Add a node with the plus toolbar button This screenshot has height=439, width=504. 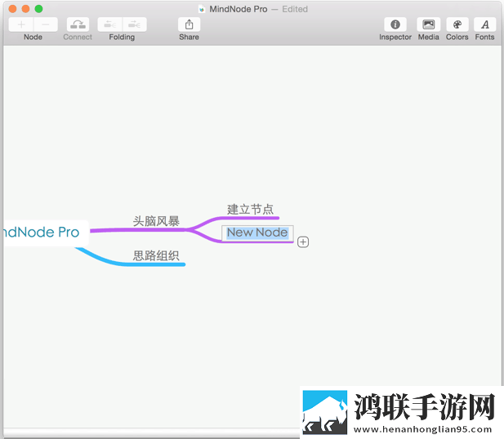(x=21, y=24)
